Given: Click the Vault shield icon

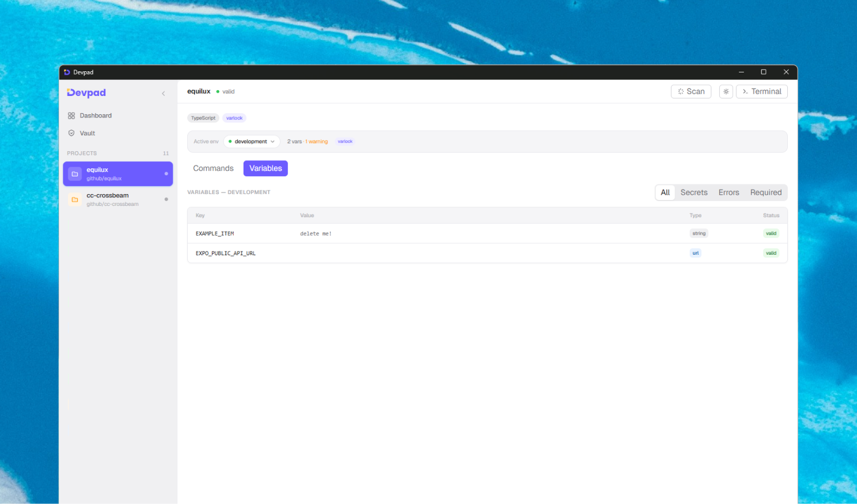Looking at the screenshot, I should [x=71, y=134].
